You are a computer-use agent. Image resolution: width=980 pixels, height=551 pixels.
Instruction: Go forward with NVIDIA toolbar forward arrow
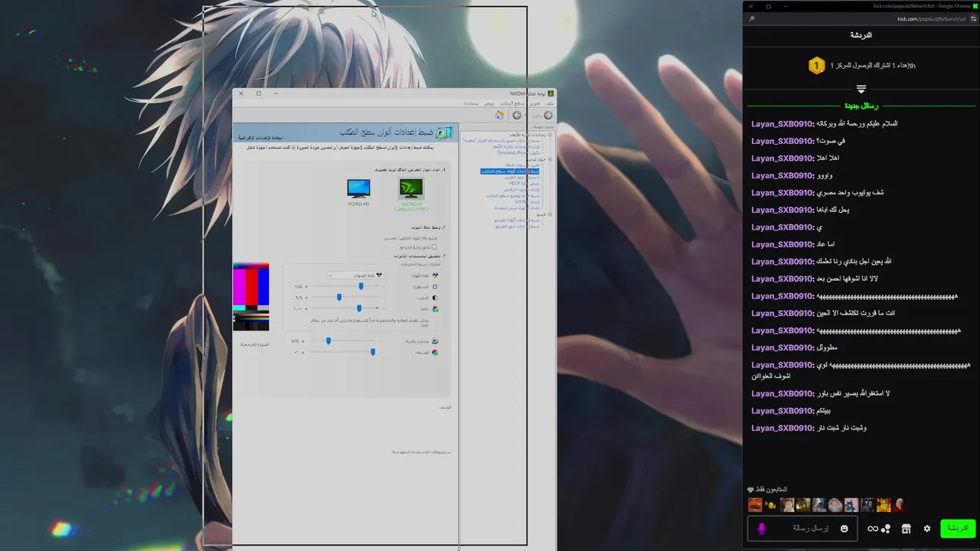point(517,115)
